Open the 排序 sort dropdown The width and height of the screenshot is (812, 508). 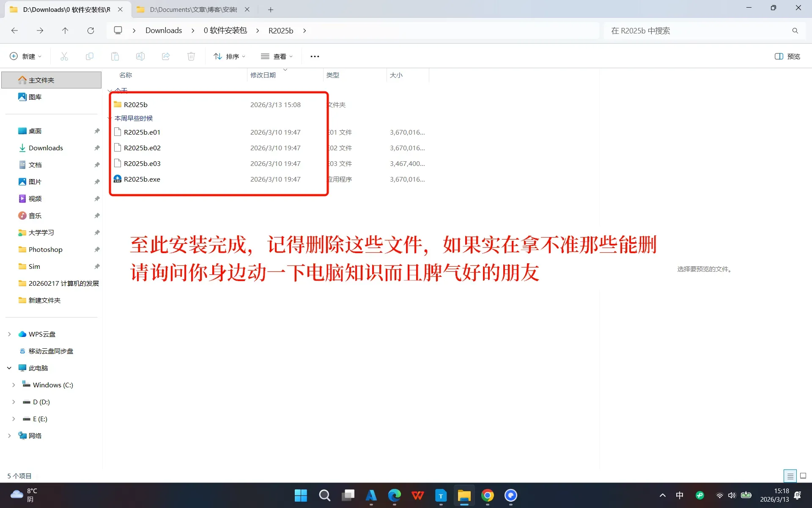point(229,56)
